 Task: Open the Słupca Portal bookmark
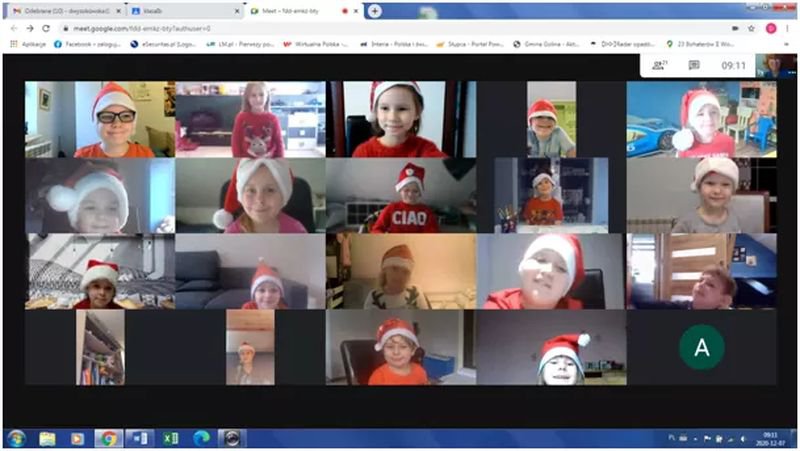[470, 44]
